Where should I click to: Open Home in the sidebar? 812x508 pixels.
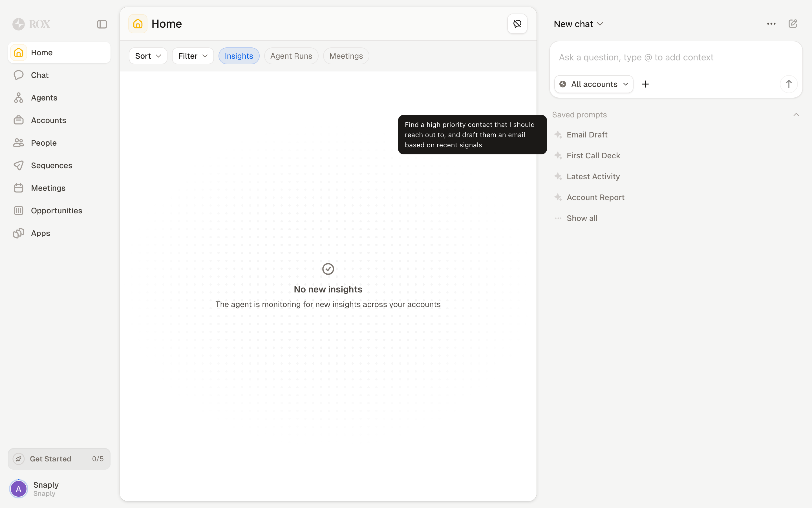(x=59, y=52)
